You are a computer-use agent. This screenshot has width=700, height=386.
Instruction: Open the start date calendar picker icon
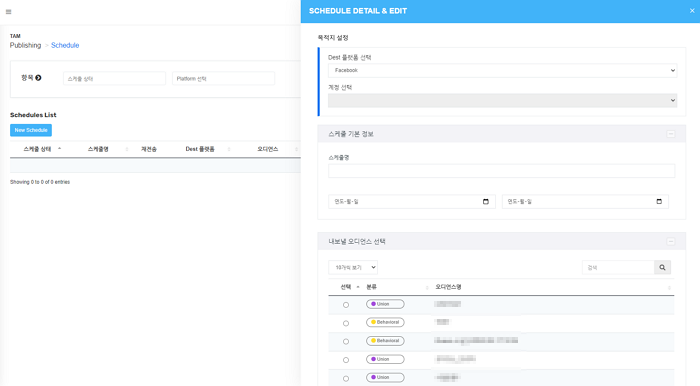pos(486,202)
